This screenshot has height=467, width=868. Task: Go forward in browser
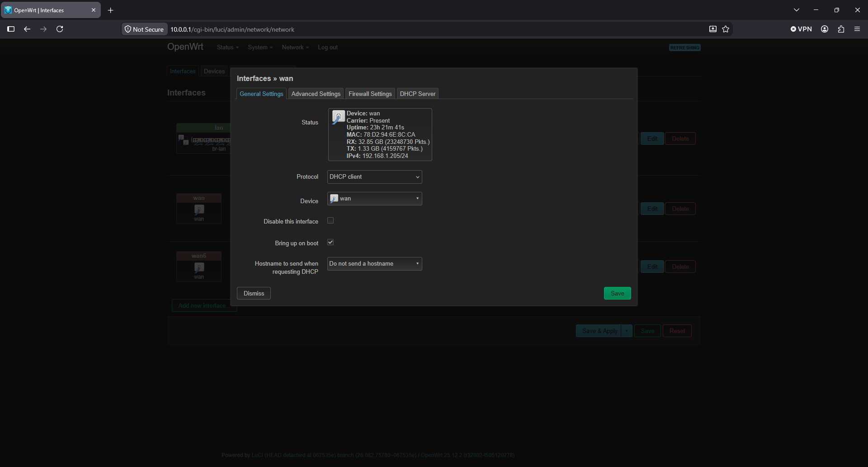coord(43,29)
